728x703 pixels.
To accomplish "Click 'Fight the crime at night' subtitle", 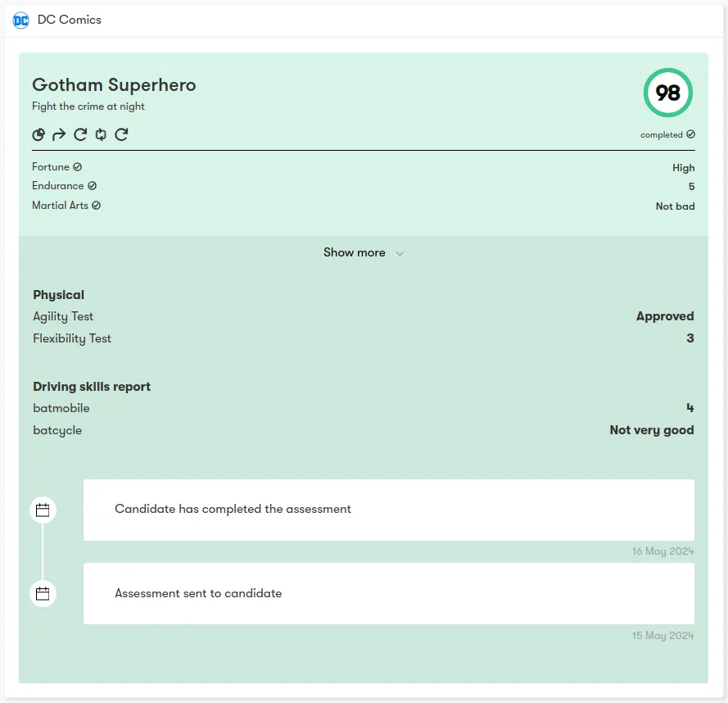I will pyautogui.click(x=88, y=107).
